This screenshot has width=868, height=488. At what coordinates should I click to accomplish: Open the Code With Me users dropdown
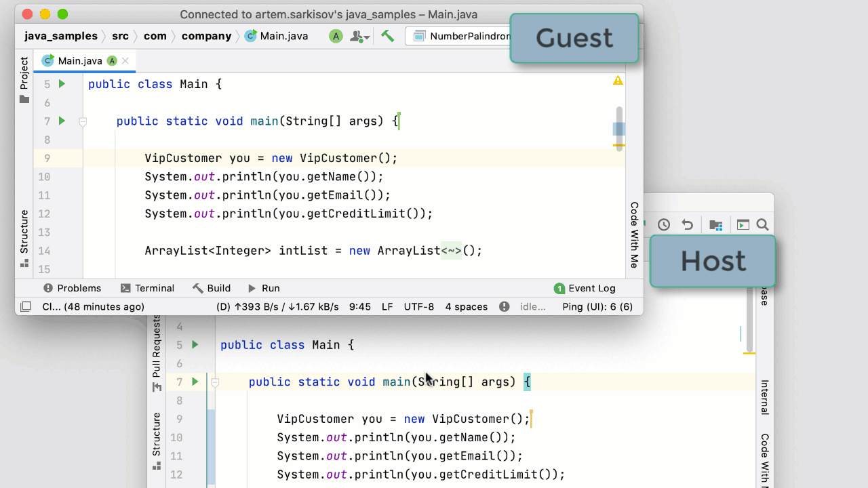[359, 37]
